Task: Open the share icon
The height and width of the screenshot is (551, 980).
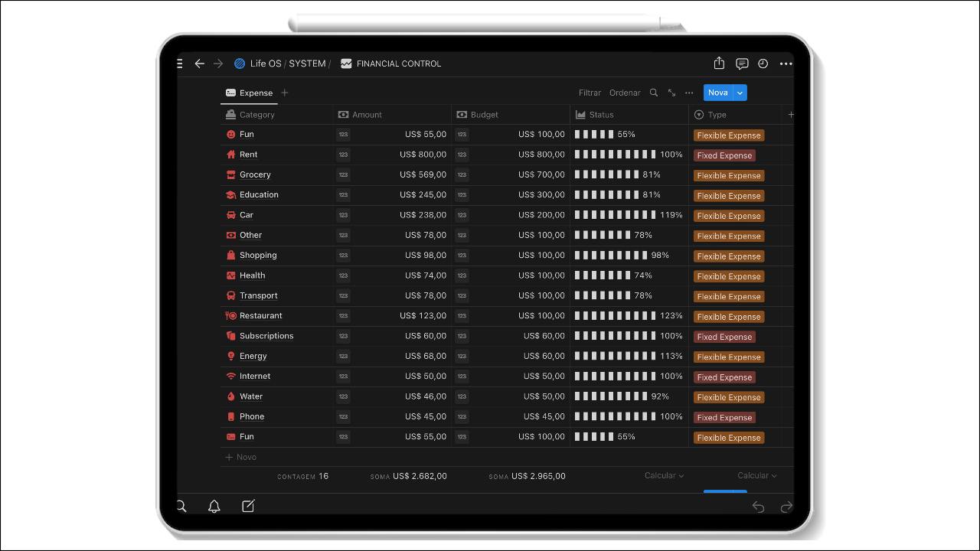Action: click(x=719, y=64)
